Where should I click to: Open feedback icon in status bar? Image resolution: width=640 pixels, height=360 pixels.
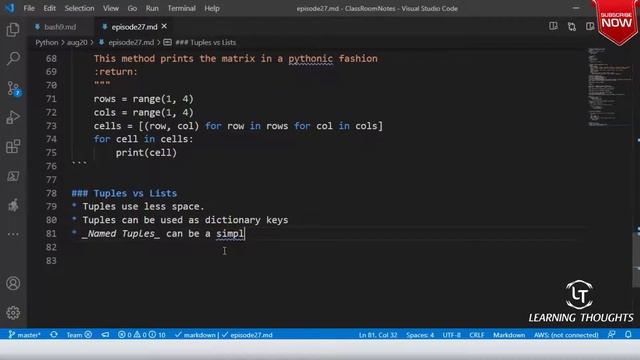click(611, 335)
